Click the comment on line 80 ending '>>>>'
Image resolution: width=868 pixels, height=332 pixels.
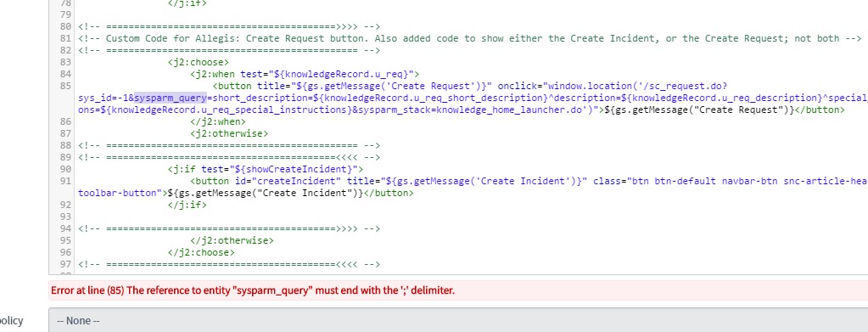click(229, 26)
